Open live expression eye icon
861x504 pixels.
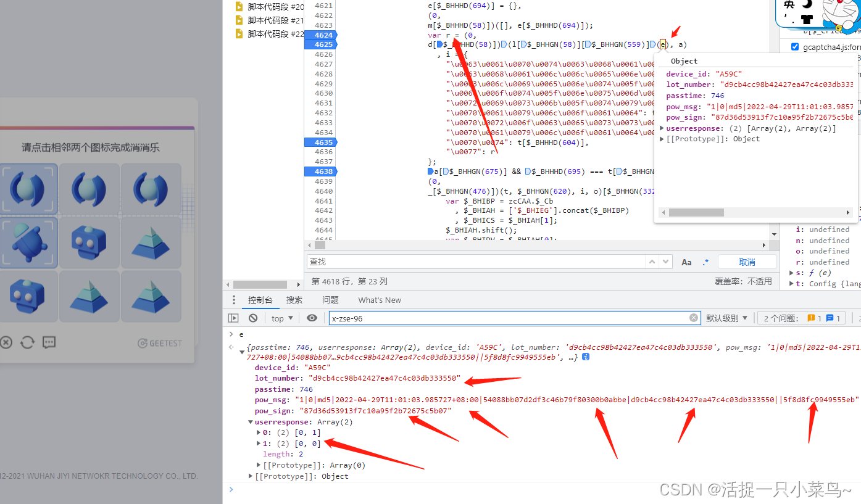click(x=312, y=318)
